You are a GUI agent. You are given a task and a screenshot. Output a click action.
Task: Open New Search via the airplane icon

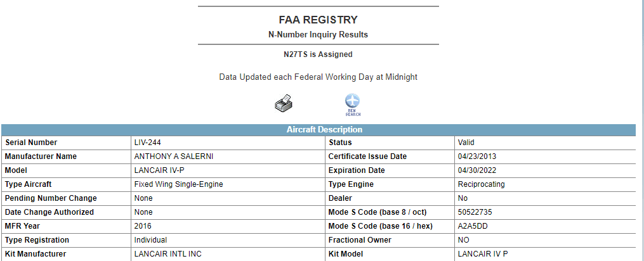point(352,105)
